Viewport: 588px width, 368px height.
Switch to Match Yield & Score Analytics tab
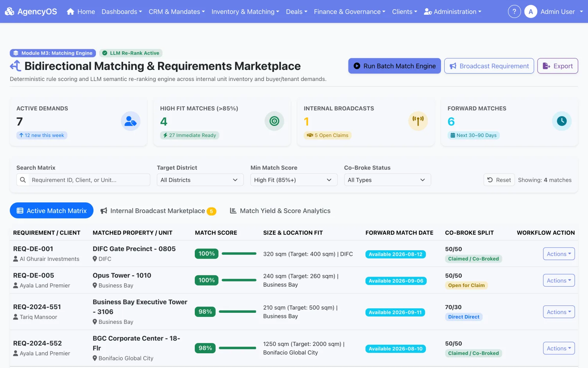pos(280,211)
